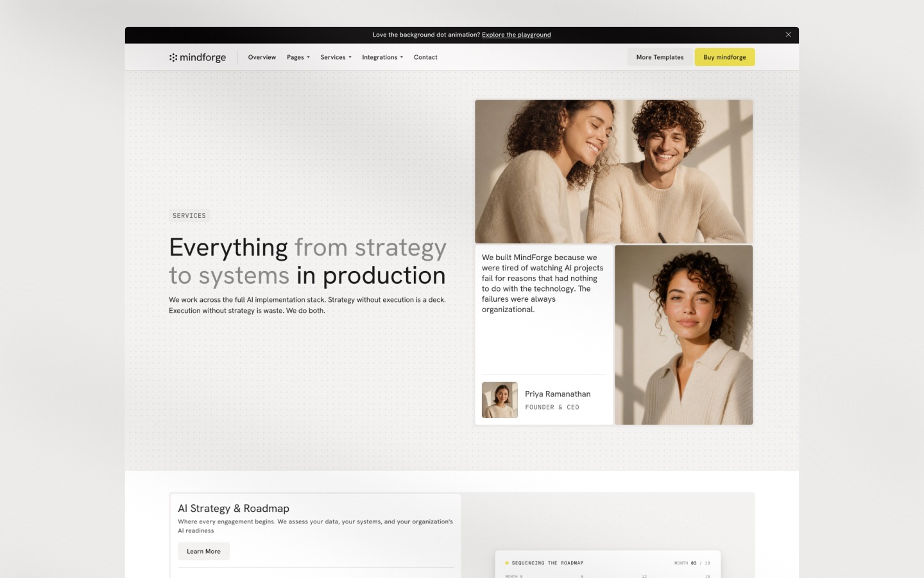
Task: Expand the Services dropdown menu
Action: pyautogui.click(x=336, y=57)
